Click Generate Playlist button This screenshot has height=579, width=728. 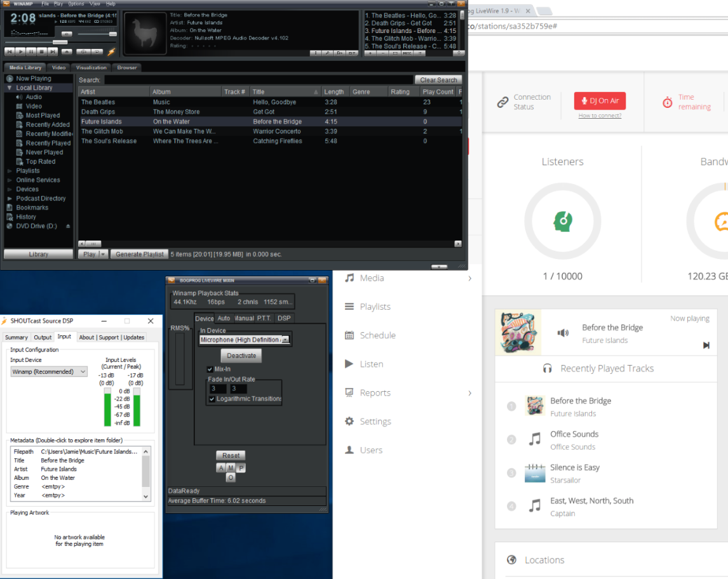click(x=139, y=254)
